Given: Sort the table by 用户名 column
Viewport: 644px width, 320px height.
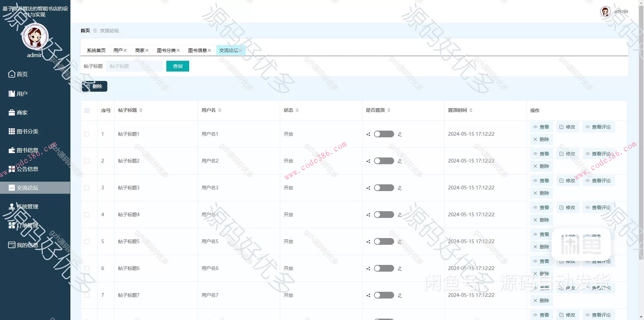Looking at the screenshot, I should point(220,110).
